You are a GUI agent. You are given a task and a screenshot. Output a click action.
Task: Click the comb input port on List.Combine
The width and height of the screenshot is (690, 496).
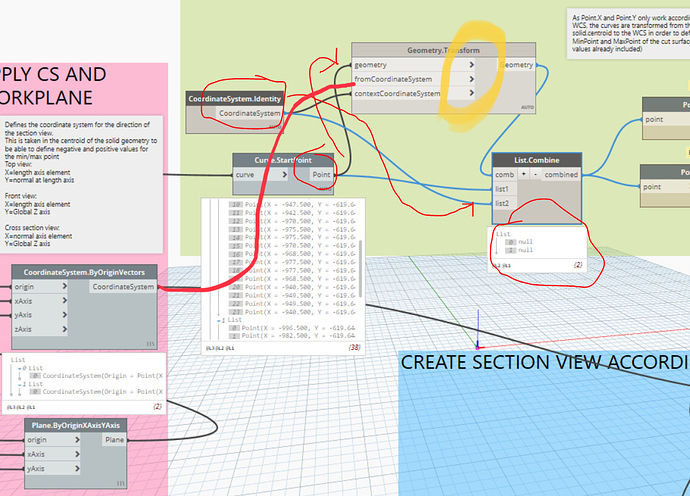(504, 175)
